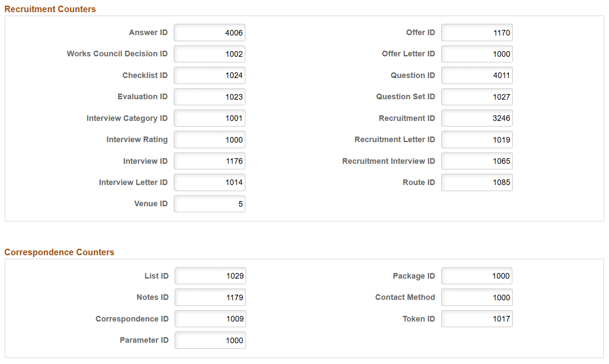Viewport: 609px width, 364px height.
Task: Click the Venue ID field showing 5
Action: click(x=209, y=204)
